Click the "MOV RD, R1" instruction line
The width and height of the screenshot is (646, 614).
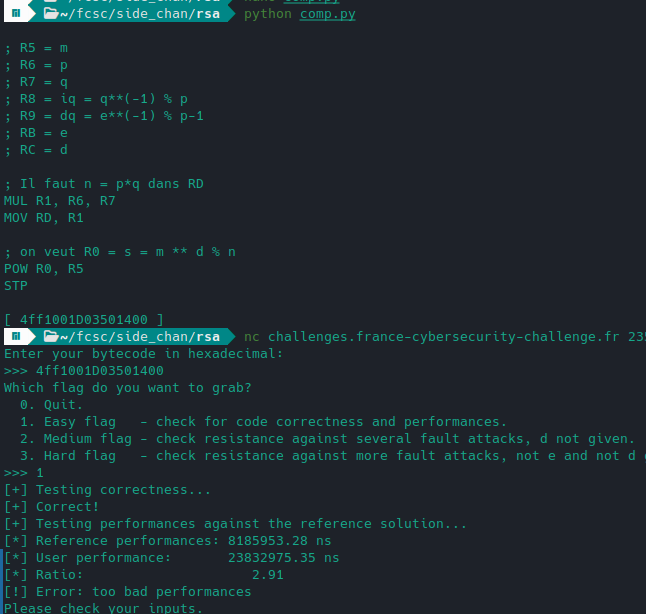tap(44, 217)
